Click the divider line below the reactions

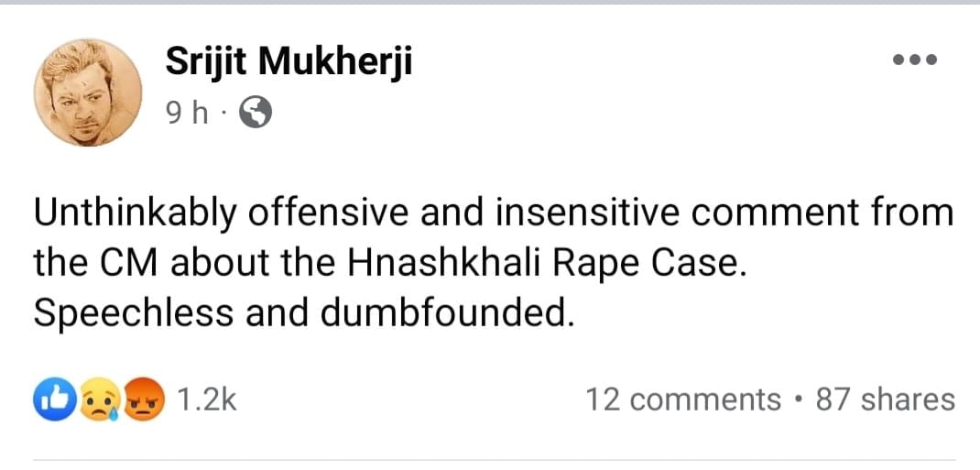495,460
